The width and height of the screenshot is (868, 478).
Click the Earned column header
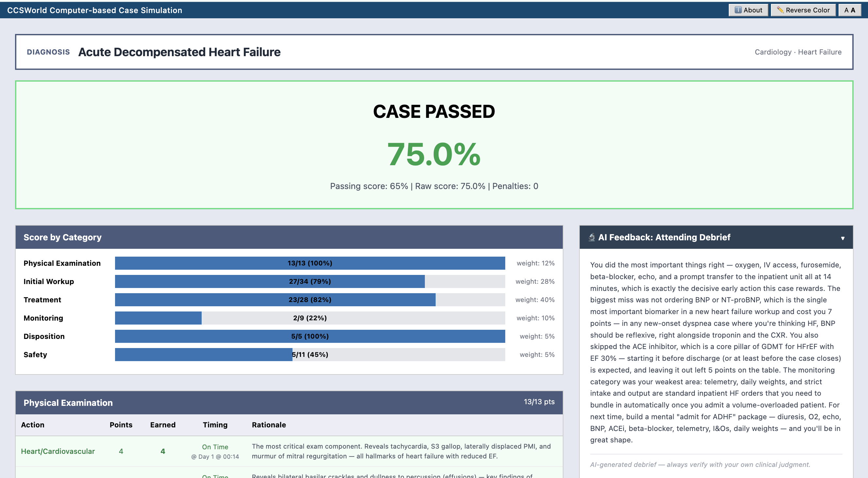pyautogui.click(x=163, y=425)
